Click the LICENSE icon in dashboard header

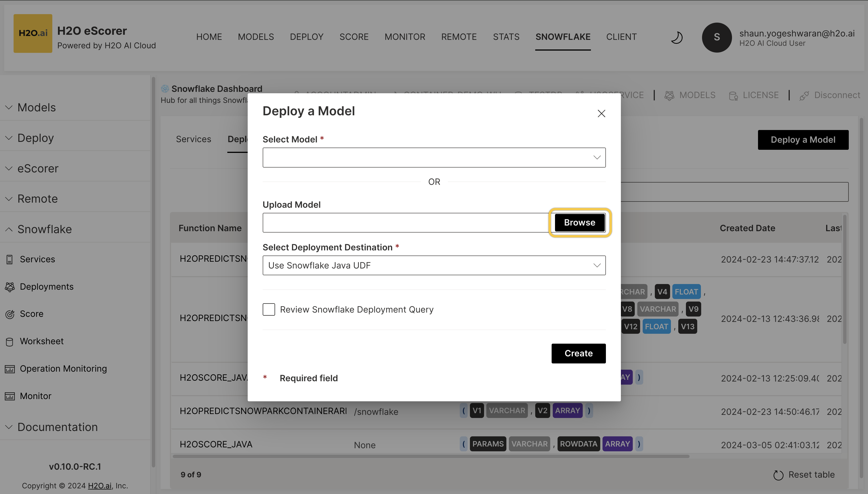pyautogui.click(x=734, y=95)
